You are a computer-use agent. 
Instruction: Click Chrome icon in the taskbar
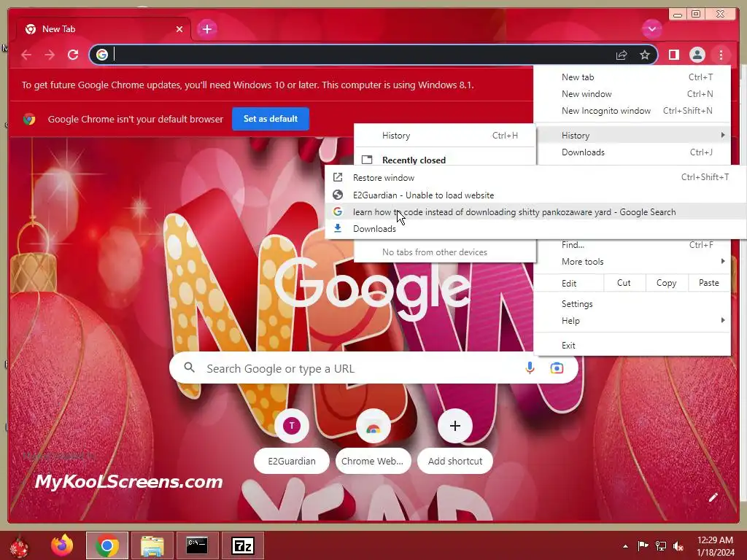coord(107,545)
